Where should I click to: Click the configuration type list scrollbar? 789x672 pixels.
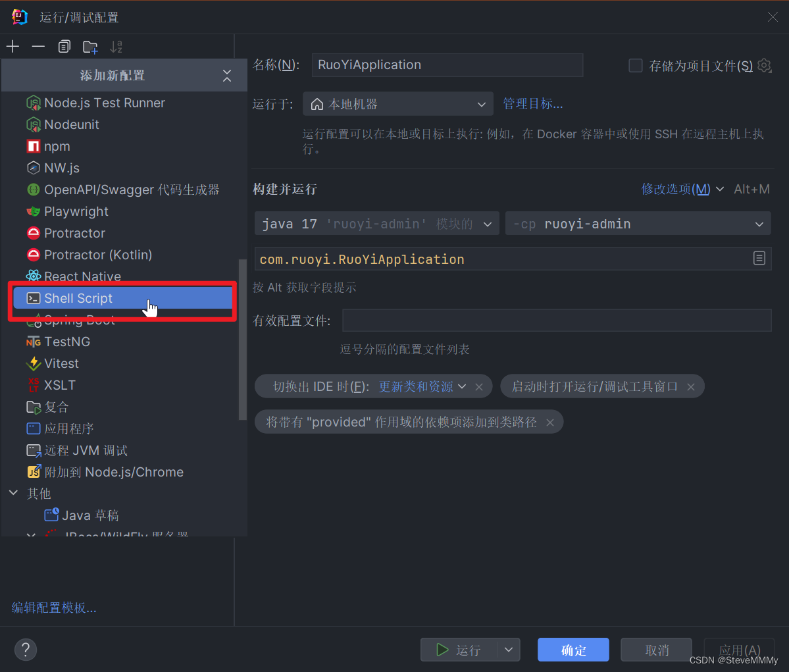pos(243,340)
